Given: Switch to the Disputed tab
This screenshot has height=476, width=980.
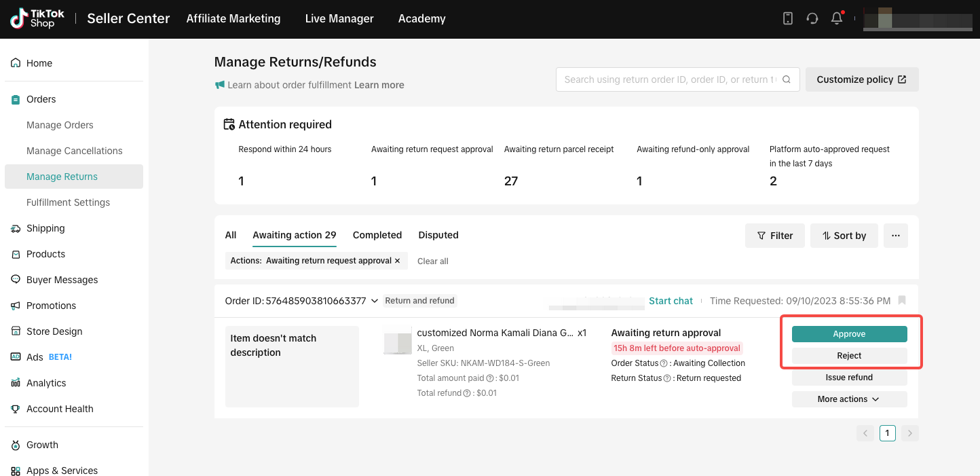Looking at the screenshot, I should (438, 235).
